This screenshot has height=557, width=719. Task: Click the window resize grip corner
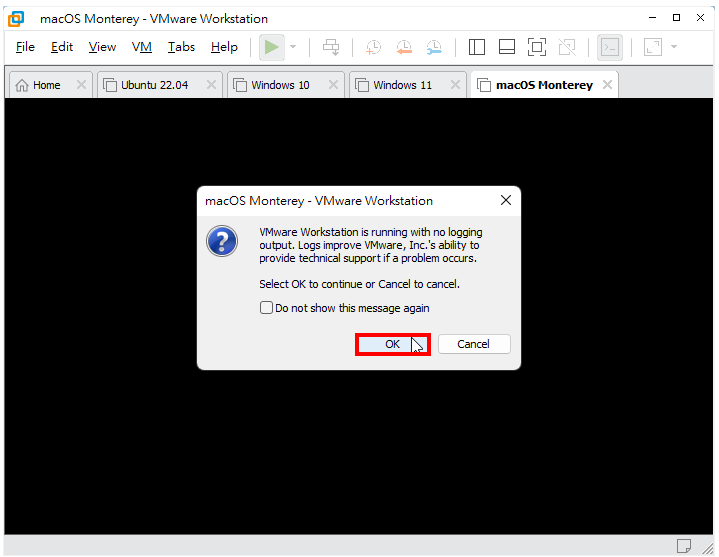[708, 548]
